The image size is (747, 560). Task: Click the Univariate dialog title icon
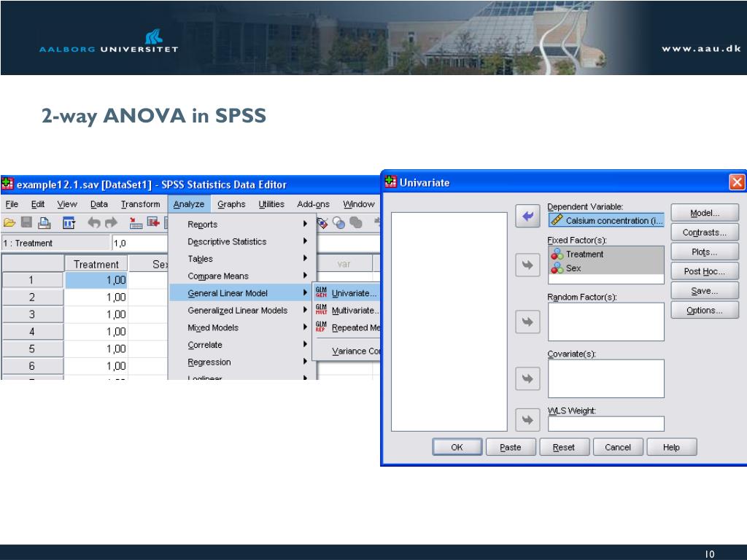391,182
